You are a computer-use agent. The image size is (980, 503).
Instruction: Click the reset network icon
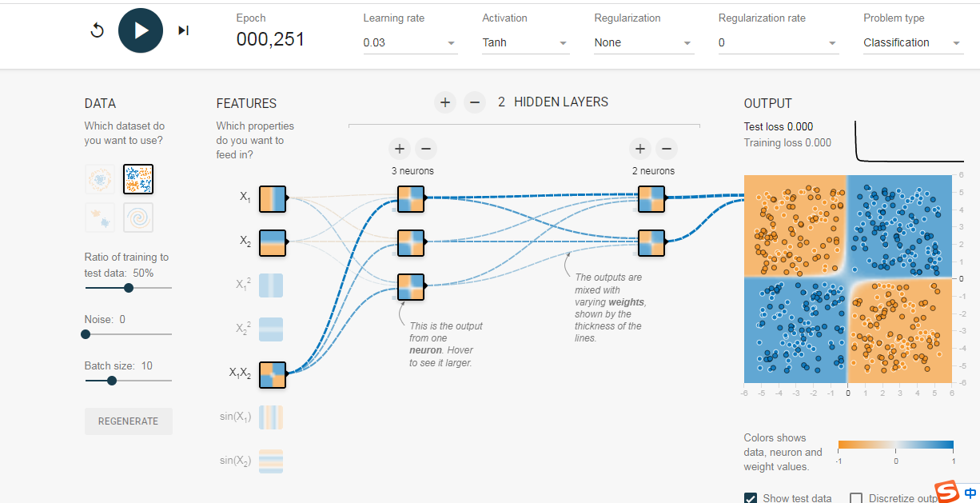[98, 30]
